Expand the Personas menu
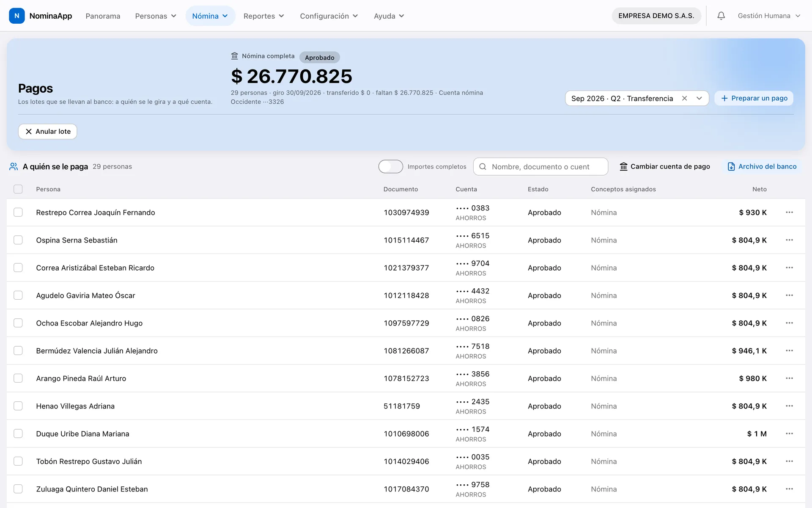812x508 pixels. (x=156, y=16)
